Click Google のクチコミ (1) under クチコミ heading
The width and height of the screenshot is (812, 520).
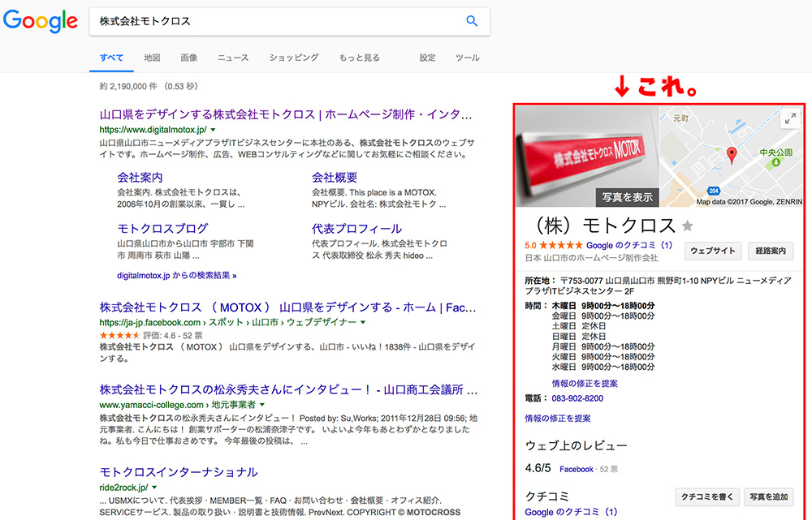(x=571, y=512)
